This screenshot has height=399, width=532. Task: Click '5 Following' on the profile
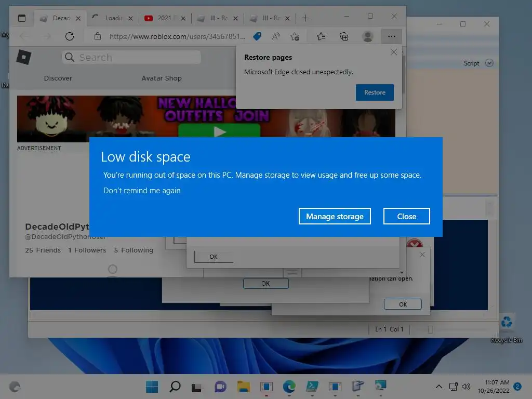point(134,250)
